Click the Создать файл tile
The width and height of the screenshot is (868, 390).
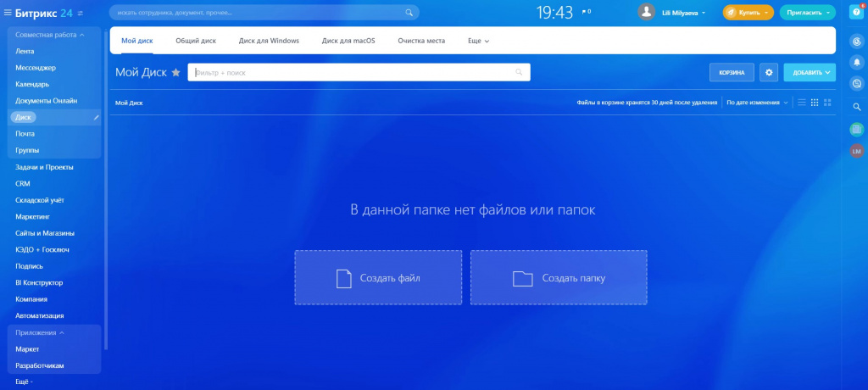click(x=378, y=277)
